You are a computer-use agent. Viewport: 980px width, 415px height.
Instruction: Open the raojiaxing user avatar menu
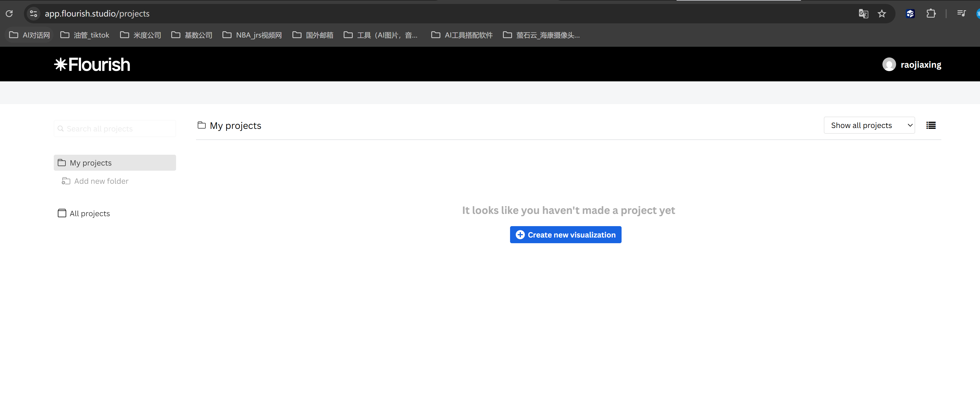tap(889, 65)
